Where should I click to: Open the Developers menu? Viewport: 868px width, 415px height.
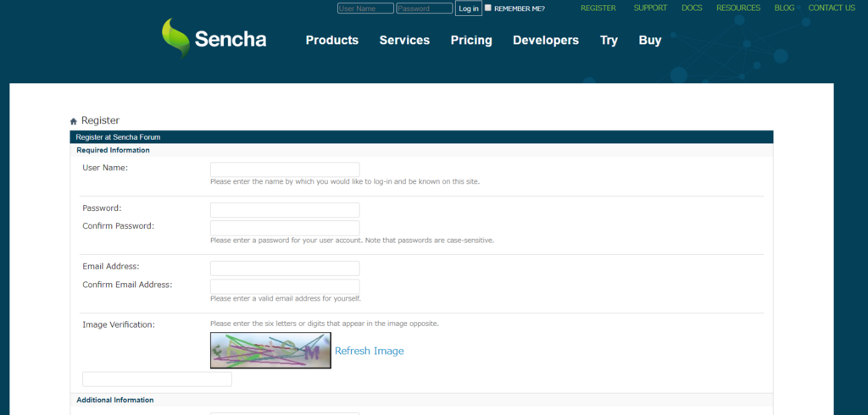point(546,41)
